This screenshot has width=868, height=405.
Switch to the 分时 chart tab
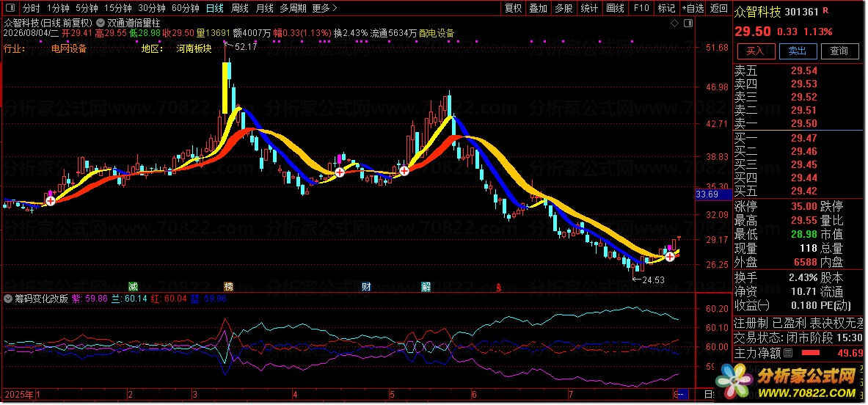click(31, 8)
